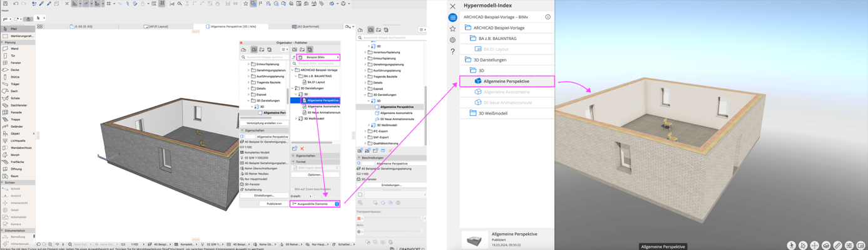Click the save icon in top toolbar
The image size is (868, 250).
click(6, 4)
